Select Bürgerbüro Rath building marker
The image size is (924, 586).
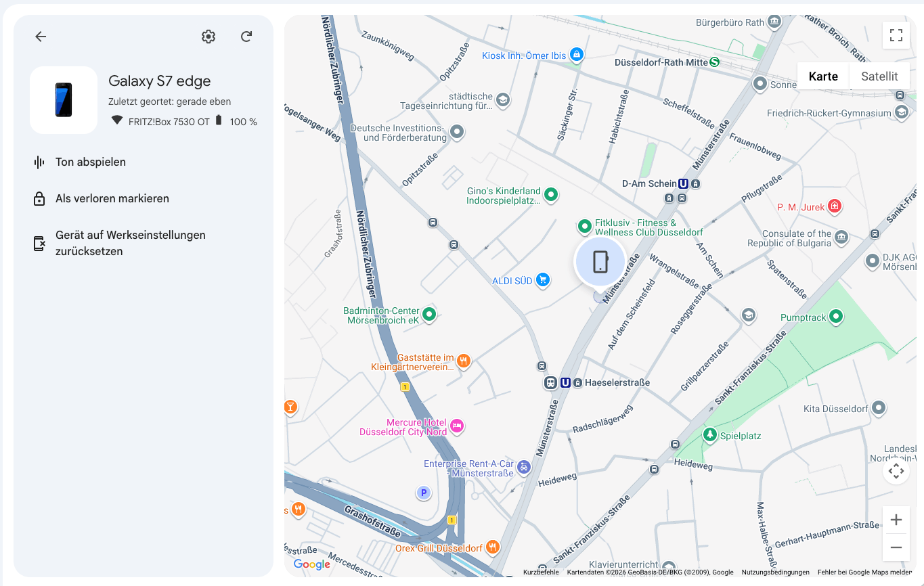(x=774, y=22)
